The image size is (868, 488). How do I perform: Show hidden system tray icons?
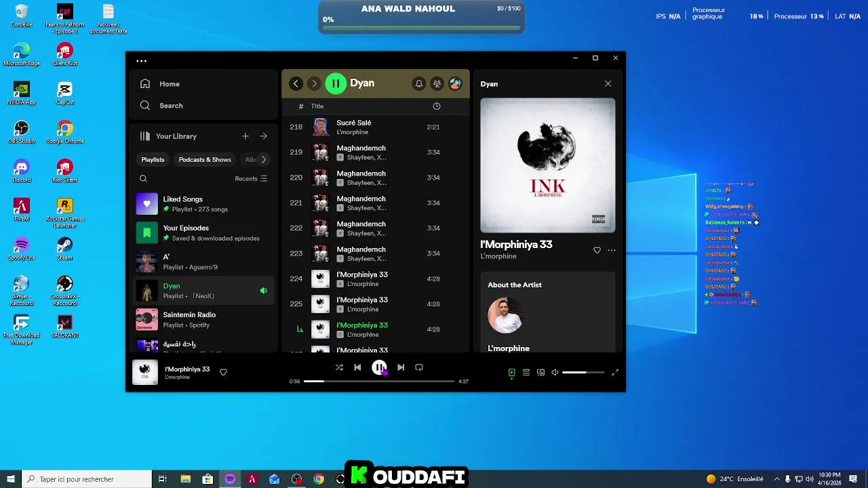coord(777,479)
